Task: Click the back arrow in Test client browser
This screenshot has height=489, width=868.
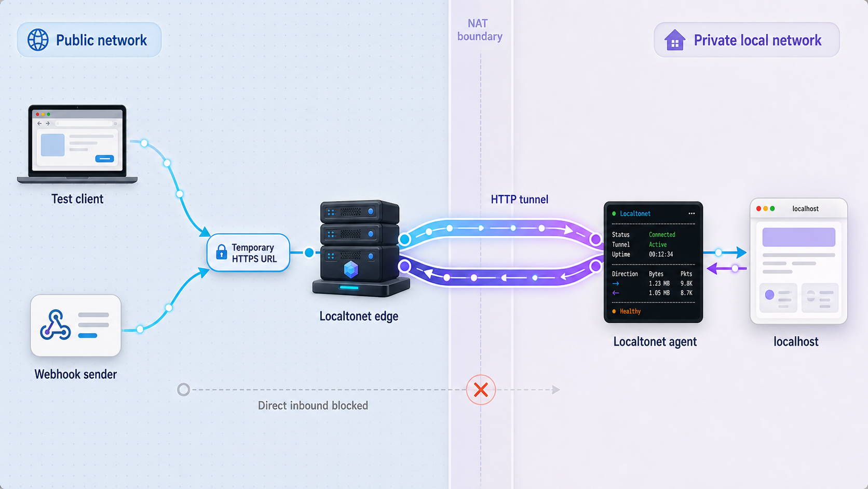Action: [39, 124]
